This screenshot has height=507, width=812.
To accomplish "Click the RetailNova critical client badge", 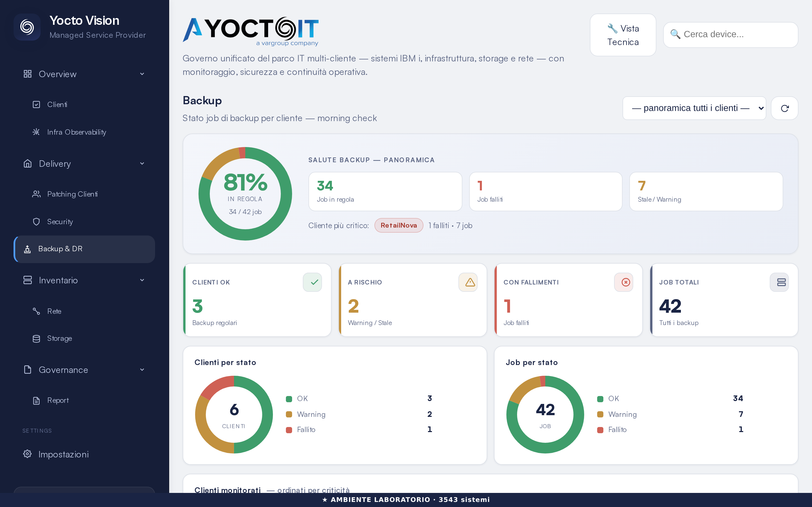I will (x=399, y=225).
